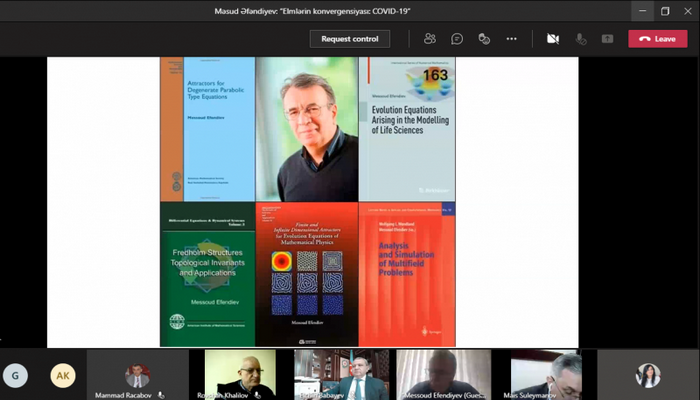700x400 pixels.
Task: Leave the meeting
Action: point(657,39)
